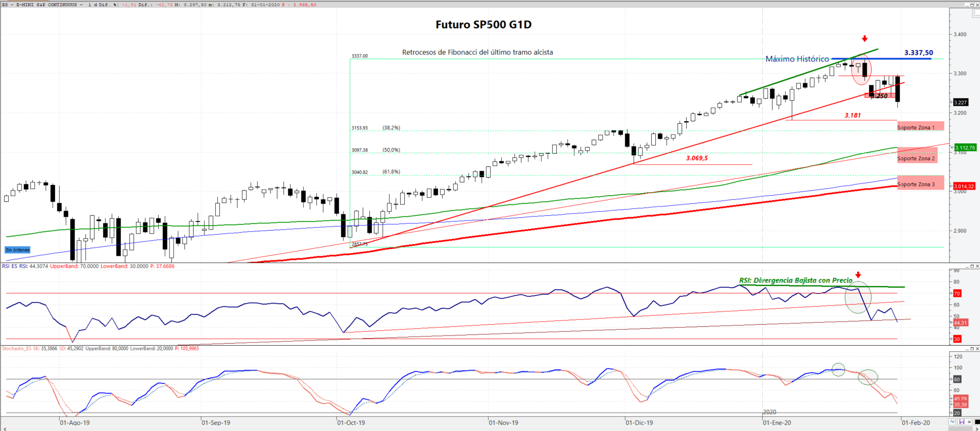The height and width of the screenshot is (431, 980).
Task: Click the 01-Ene-20 date axis label
Action: pos(777,423)
